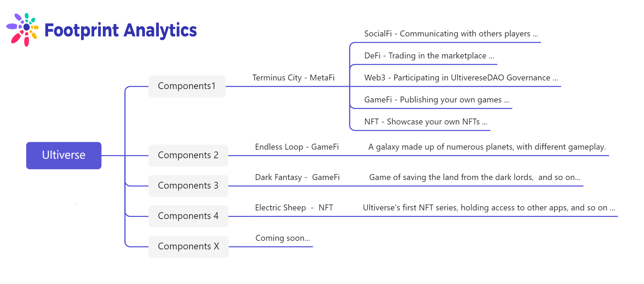
Task: Click the galaxy of numerous planets description
Action: pos(487,147)
